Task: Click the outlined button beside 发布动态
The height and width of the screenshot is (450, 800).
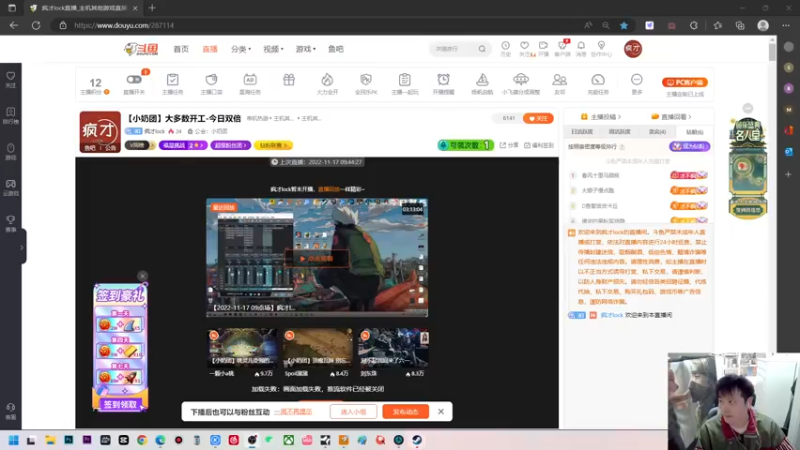Action: tap(353, 412)
